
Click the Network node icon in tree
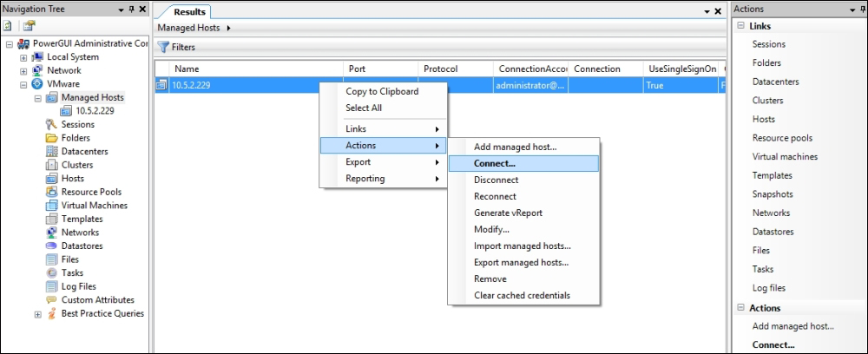pos(37,70)
